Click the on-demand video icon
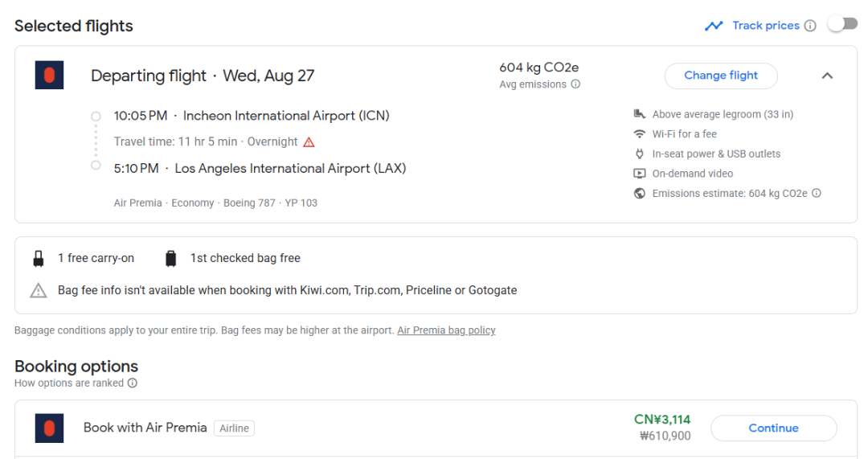868x459 pixels. point(640,174)
